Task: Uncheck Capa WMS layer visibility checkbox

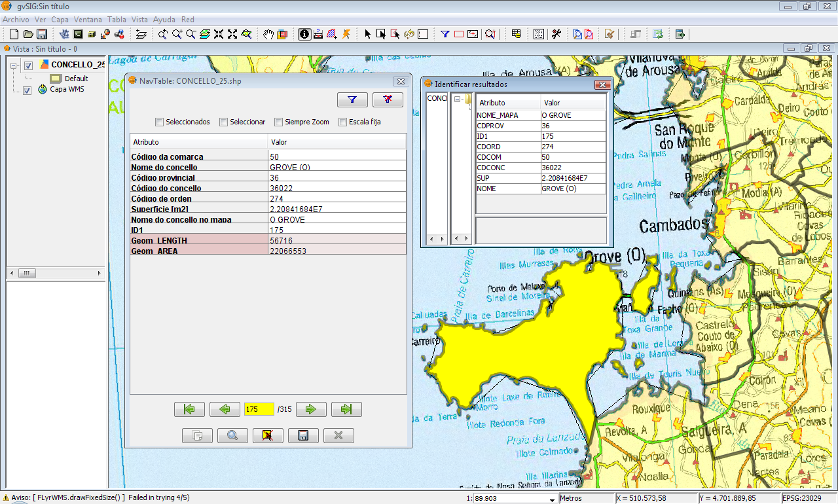Action: click(27, 90)
